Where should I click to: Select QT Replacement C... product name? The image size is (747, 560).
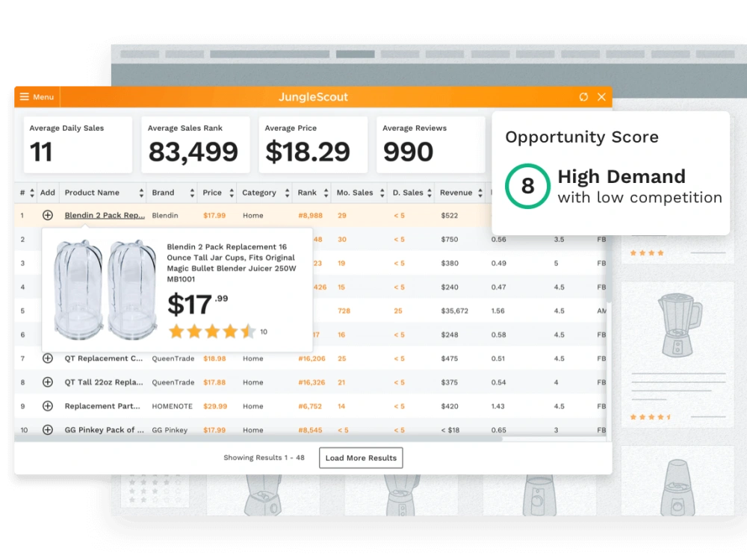point(103,358)
